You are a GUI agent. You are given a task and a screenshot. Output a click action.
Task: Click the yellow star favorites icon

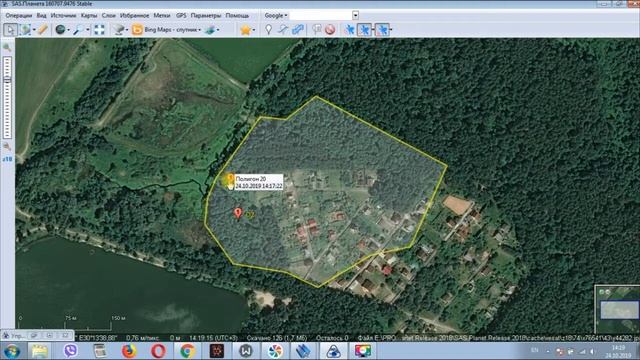tap(246, 29)
